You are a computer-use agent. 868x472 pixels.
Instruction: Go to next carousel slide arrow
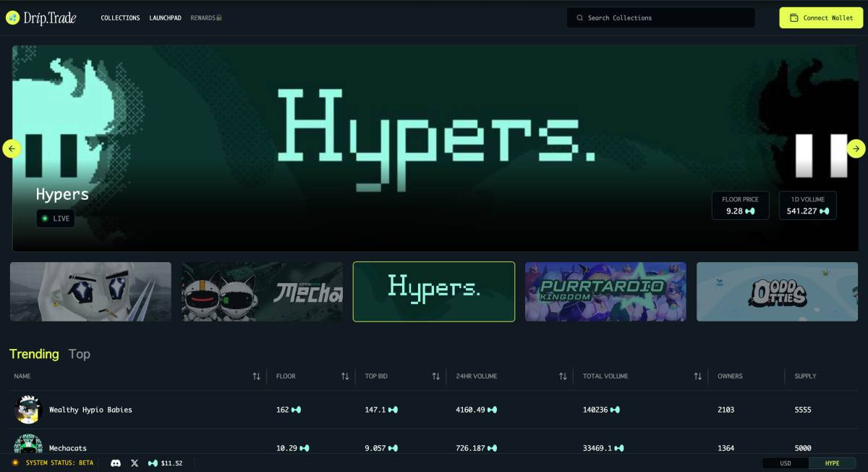pyautogui.click(x=856, y=148)
